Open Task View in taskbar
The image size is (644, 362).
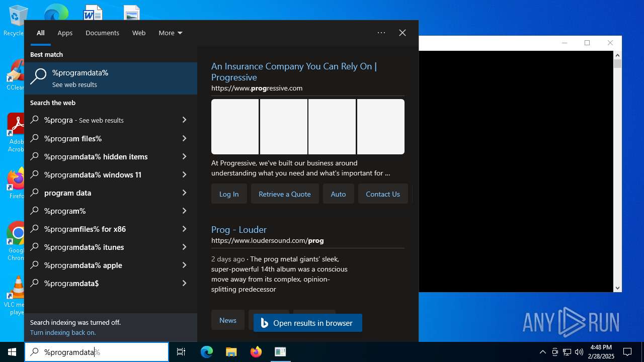pos(181,352)
